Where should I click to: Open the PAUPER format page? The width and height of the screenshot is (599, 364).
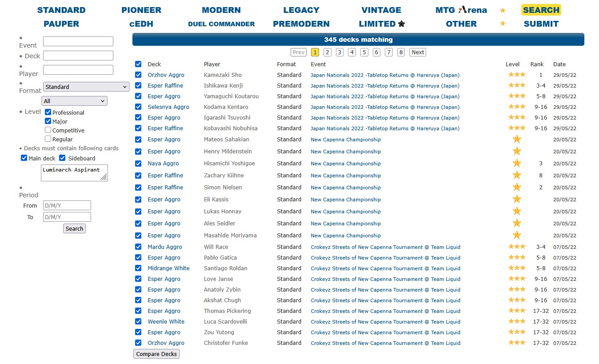pyautogui.click(x=61, y=24)
